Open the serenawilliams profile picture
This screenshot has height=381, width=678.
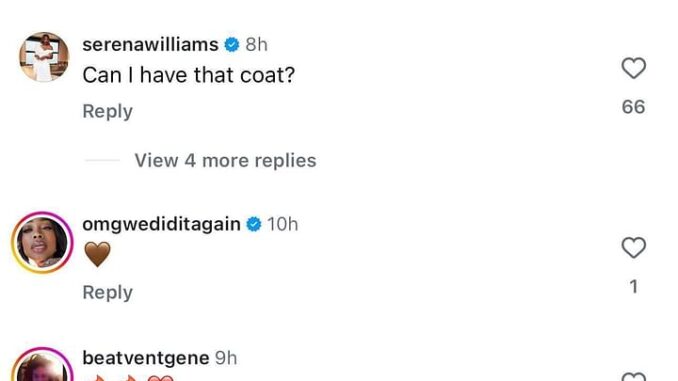(x=44, y=57)
